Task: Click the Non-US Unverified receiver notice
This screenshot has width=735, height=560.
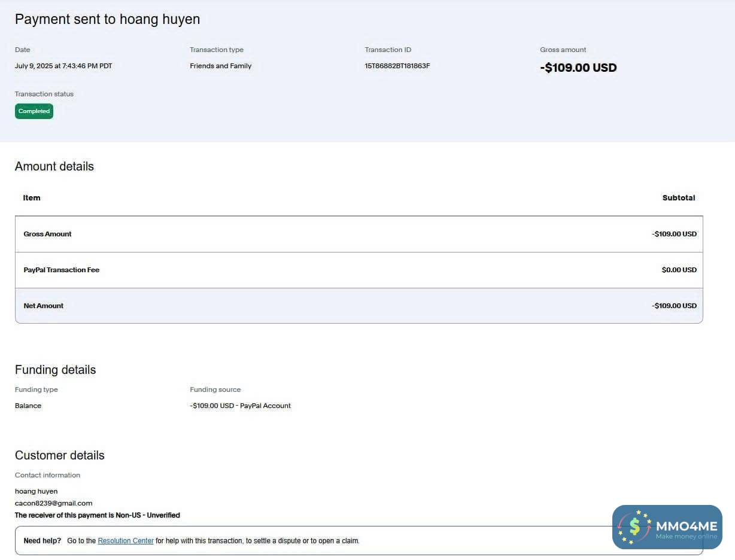Action: coord(97,515)
